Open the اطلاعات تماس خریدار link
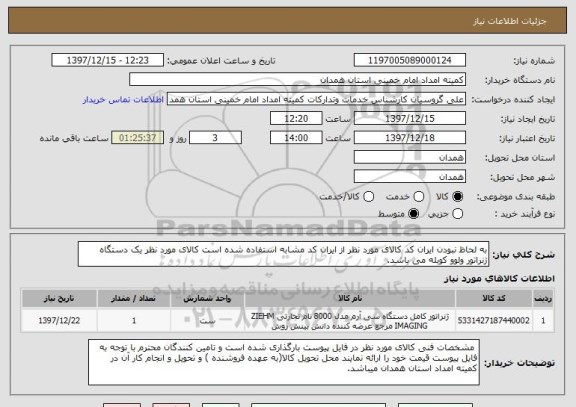The image size is (576, 407). click(x=123, y=100)
